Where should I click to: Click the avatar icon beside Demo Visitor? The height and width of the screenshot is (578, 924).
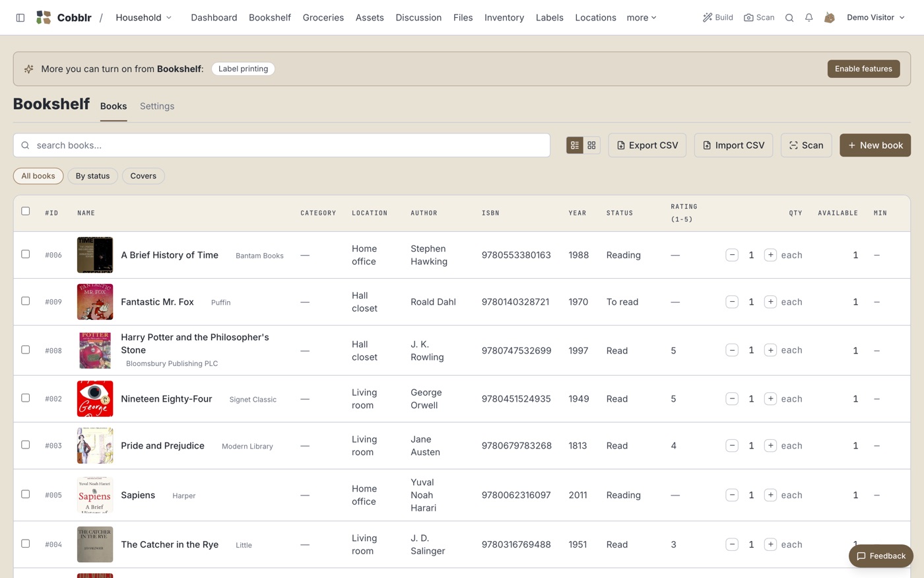[x=830, y=18]
